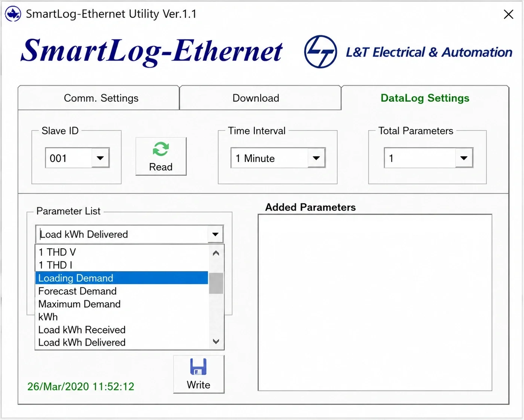Click the Added Parameters list box
This screenshot has height=420, width=524.
point(375,303)
